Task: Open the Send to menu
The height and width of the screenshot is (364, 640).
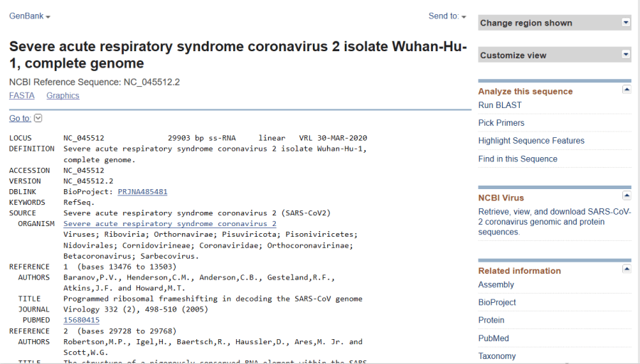Action: tap(447, 16)
